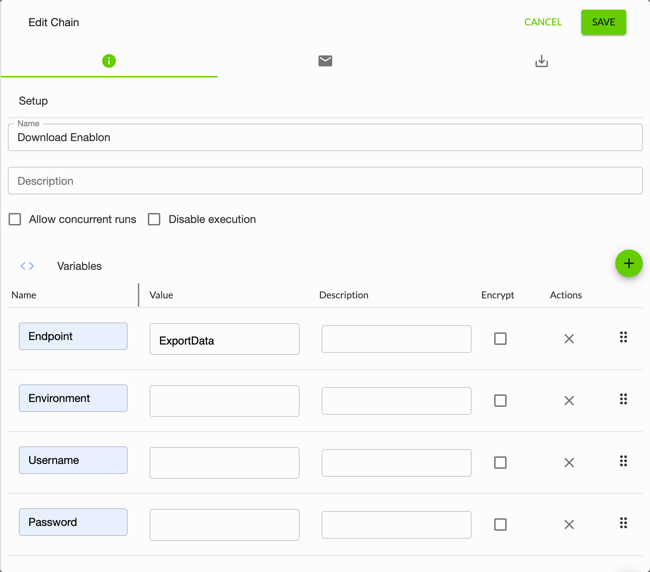This screenshot has height=572, width=650.
Task: Click the drag handle on Password row
Action: point(623,523)
